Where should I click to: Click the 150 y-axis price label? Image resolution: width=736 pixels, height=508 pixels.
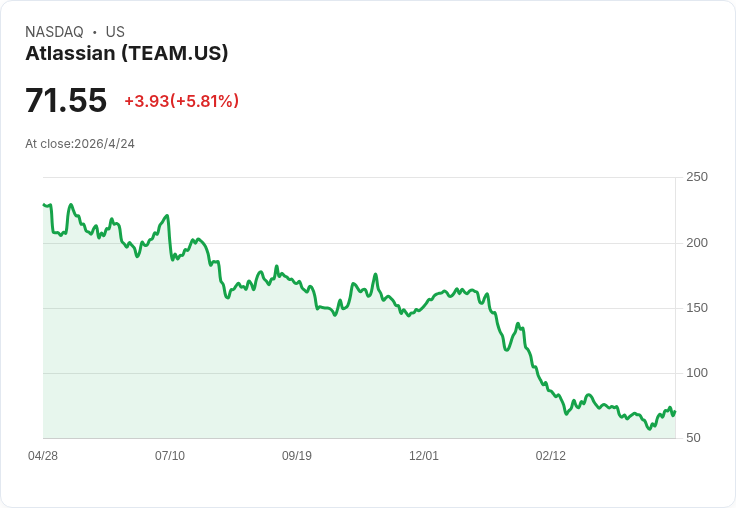[x=697, y=308]
